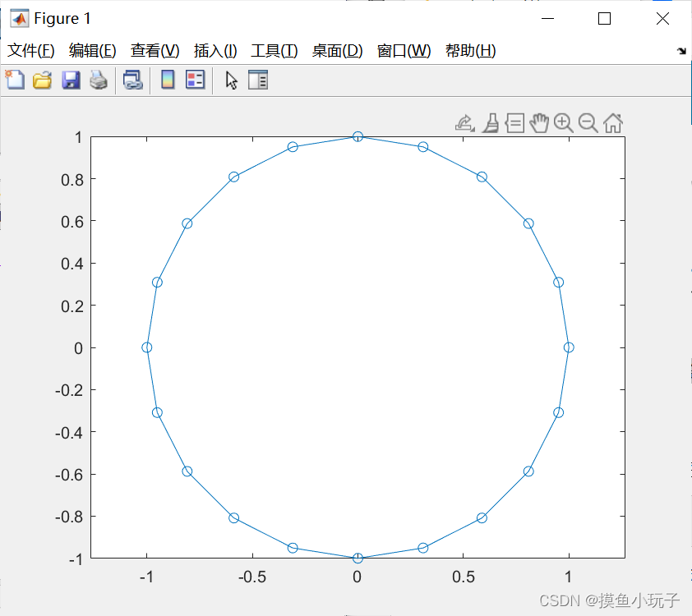The width and height of the screenshot is (692, 616).
Task: Open file using the folder icon
Action: 43,80
